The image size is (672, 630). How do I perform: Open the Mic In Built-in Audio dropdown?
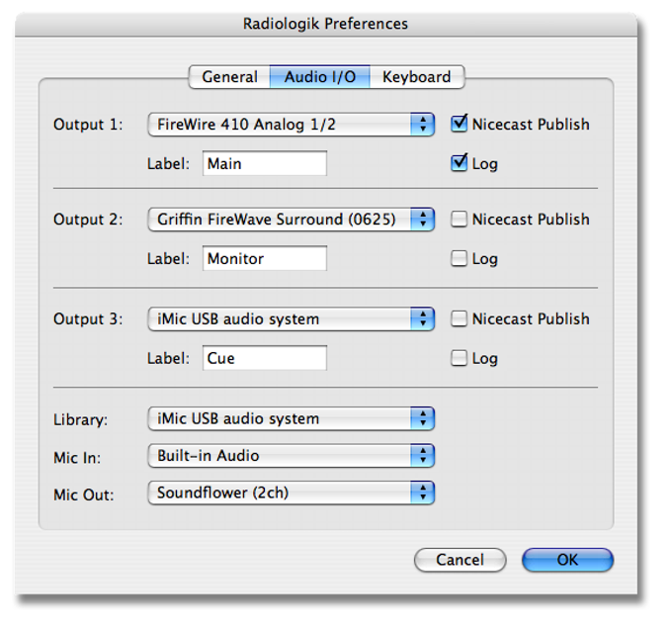point(291,456)
